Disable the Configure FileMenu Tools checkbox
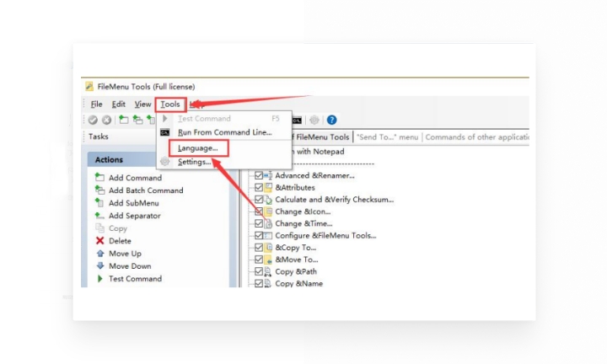The height and width of the screenshot is (364, 607). click(259, 236)
